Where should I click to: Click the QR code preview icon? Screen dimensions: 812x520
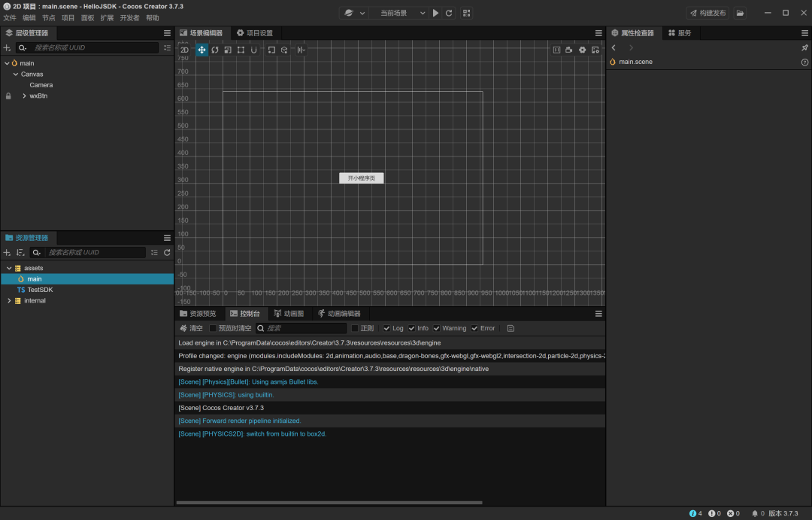pos(467,13)
